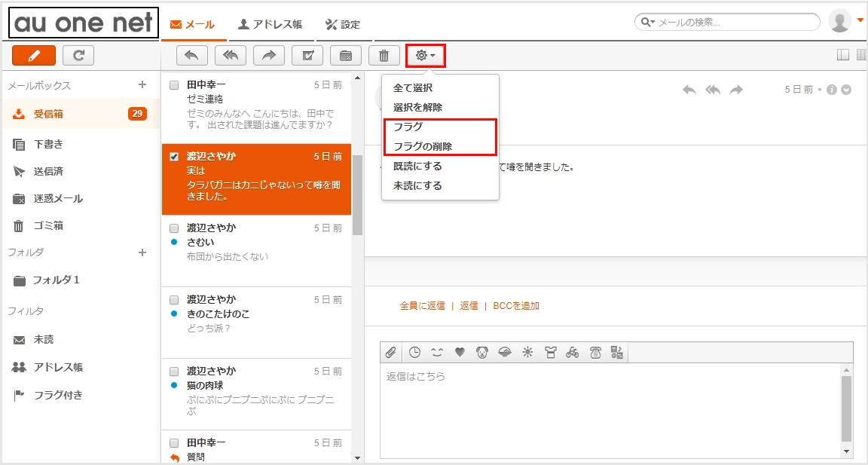Viewport: 868px width, 465px height.
Task: Switch to two-pane layout view icon
Action: (842, 55)
